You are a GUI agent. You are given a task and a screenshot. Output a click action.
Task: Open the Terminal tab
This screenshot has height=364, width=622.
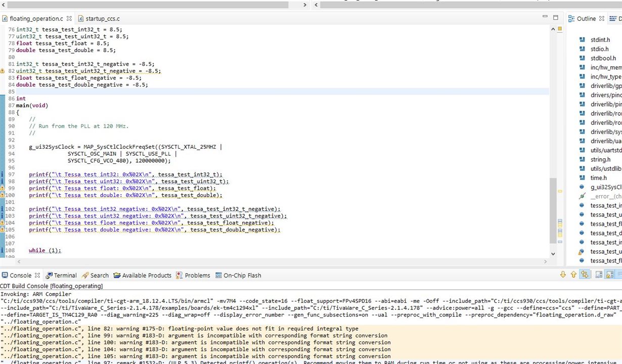pyautogui.click(x=61, y=276)
